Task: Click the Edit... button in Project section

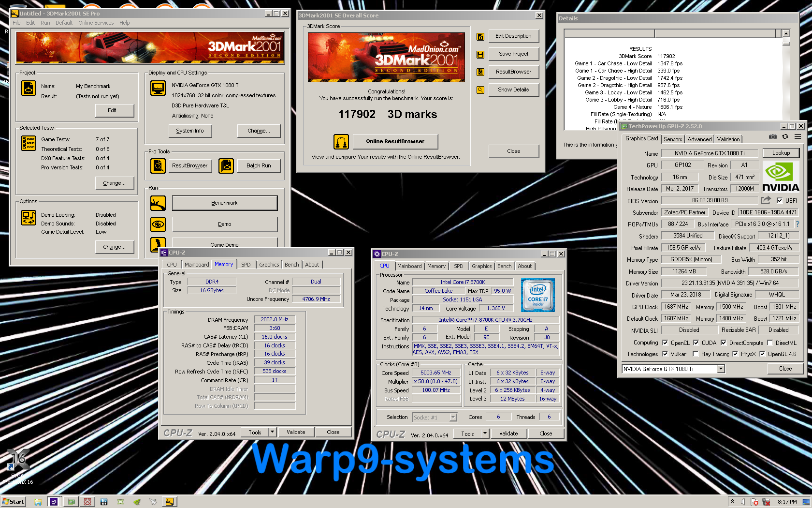Action: coord(114,110)
